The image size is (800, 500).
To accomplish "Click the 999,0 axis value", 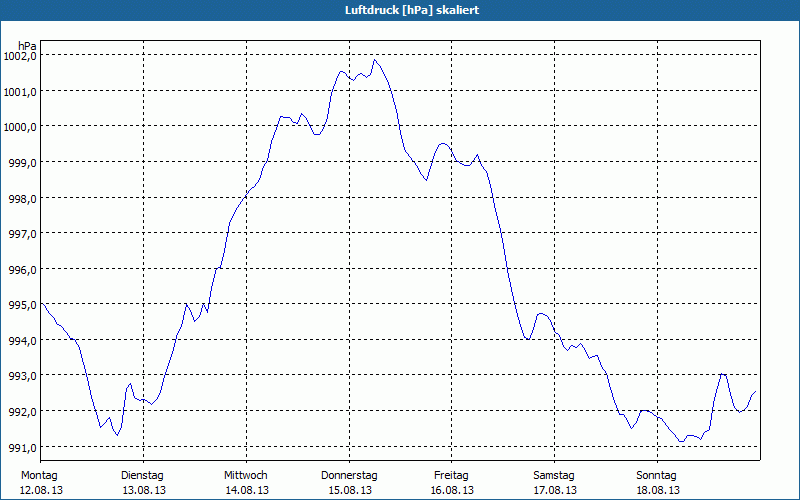I will (x=23, y=163).
